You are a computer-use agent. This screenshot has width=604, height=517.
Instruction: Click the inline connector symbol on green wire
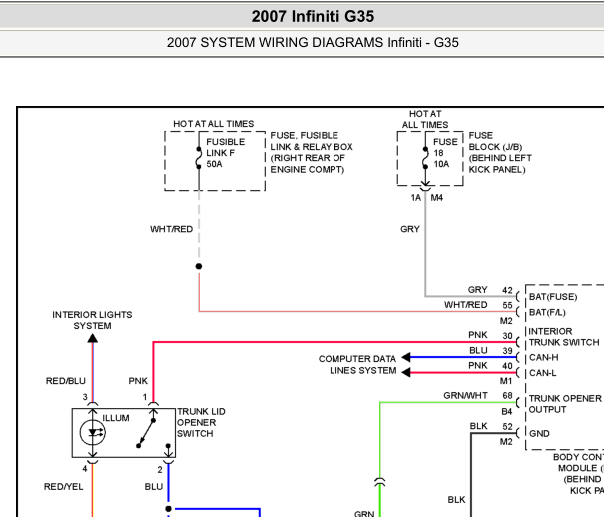point(379,481)
